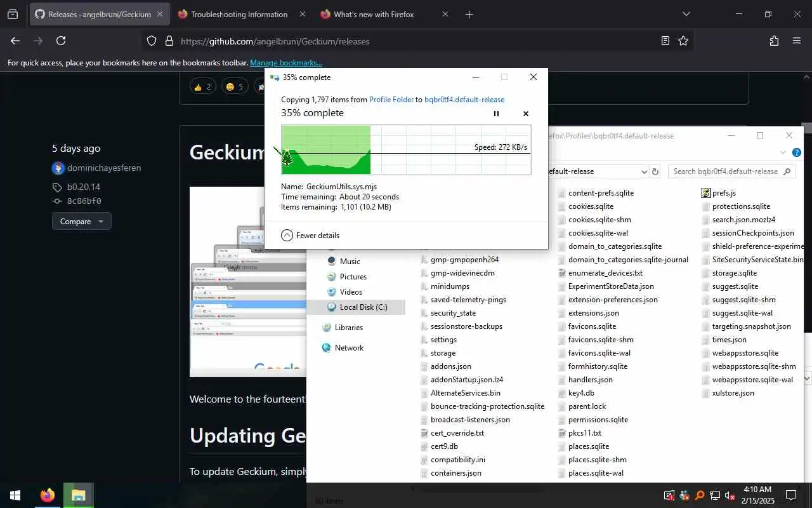Select compatibility.ini file
The height and width of the screenshot is (508, 812).
coord(453,460)
